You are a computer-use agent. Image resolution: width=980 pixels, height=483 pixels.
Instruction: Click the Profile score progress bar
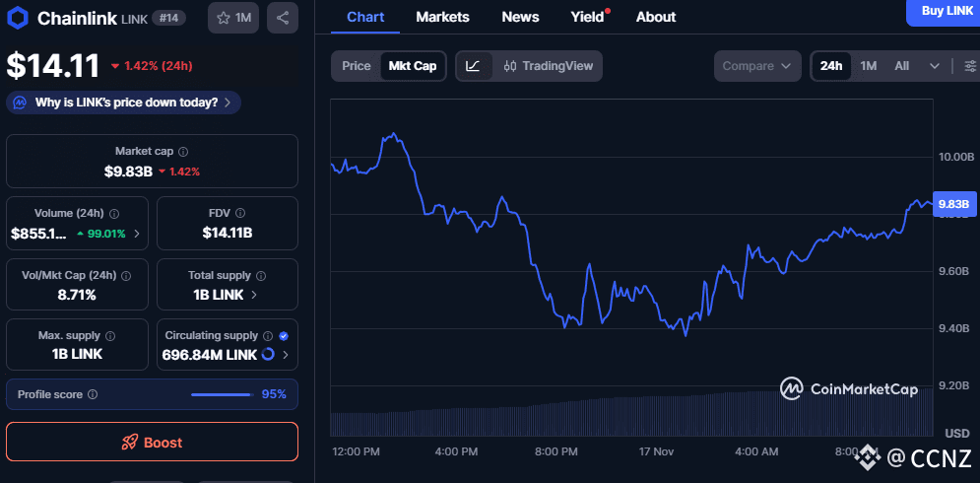coord(221,394)
